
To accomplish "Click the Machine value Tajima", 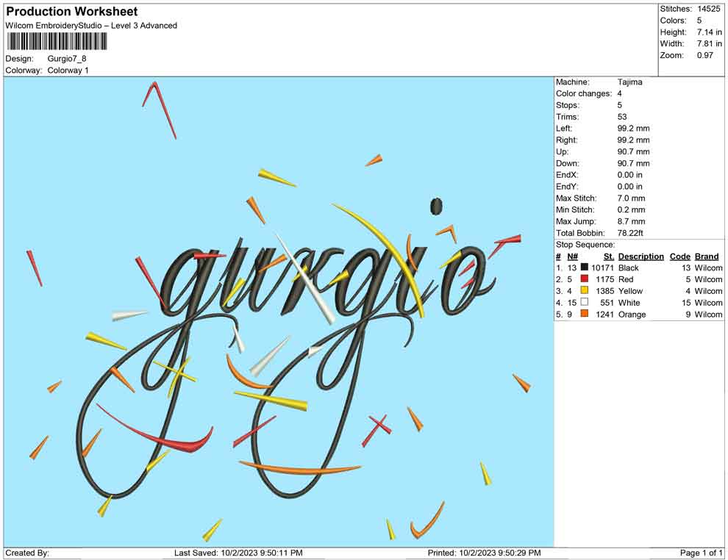I will [629, 82].
